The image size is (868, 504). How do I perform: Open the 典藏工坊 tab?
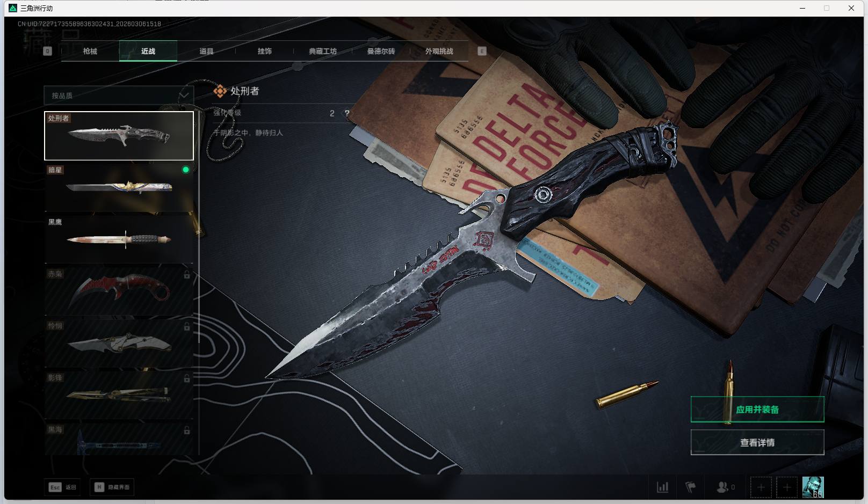pos(323,51)
